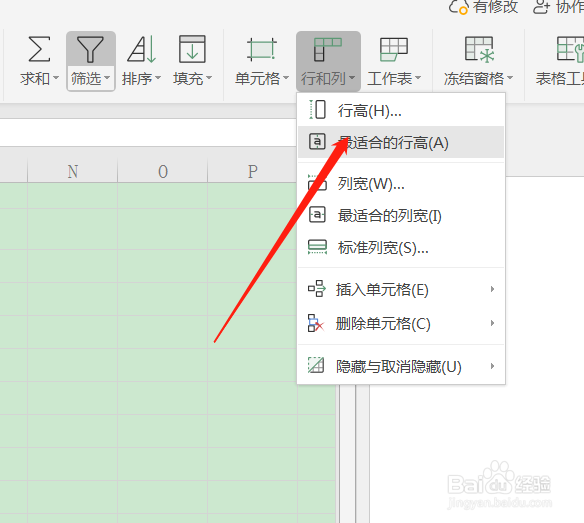Click the Rows and Columns (行和列) icon
The height and width of the screenshot is (523, 584).
pos(328,49)
